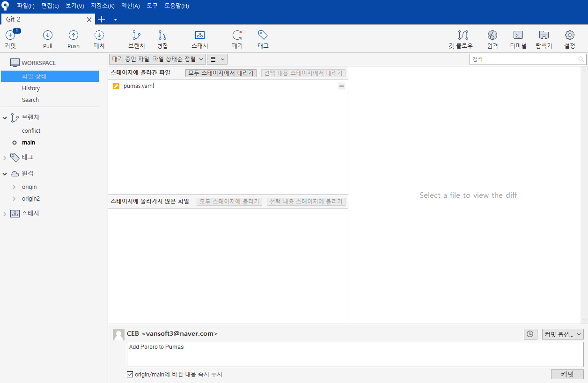Click the minus icon beside pumas.yaml
The image size is (588, 383).
click(342, 86)
